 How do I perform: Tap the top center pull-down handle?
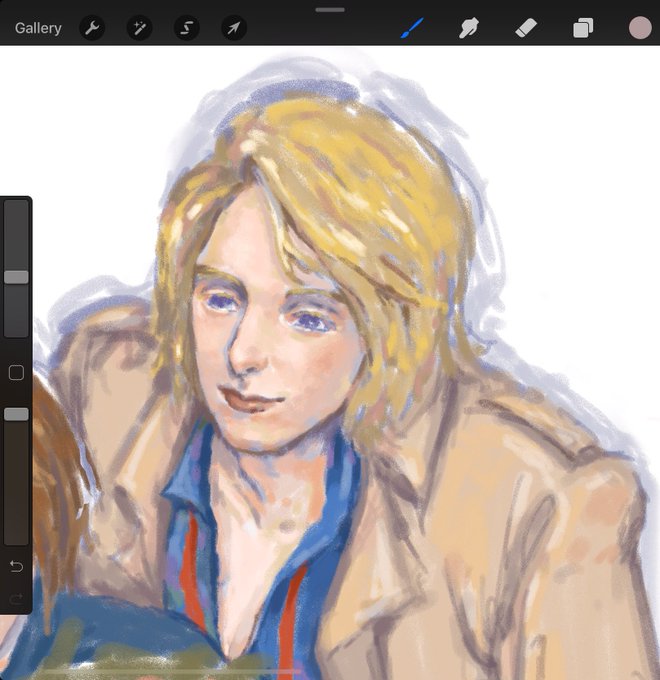coord(330,10)
